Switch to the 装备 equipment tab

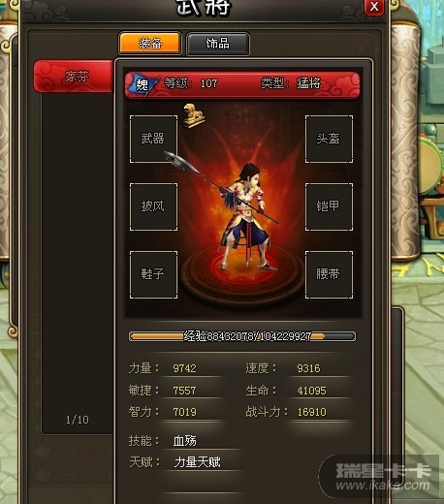tap(150, 43)
